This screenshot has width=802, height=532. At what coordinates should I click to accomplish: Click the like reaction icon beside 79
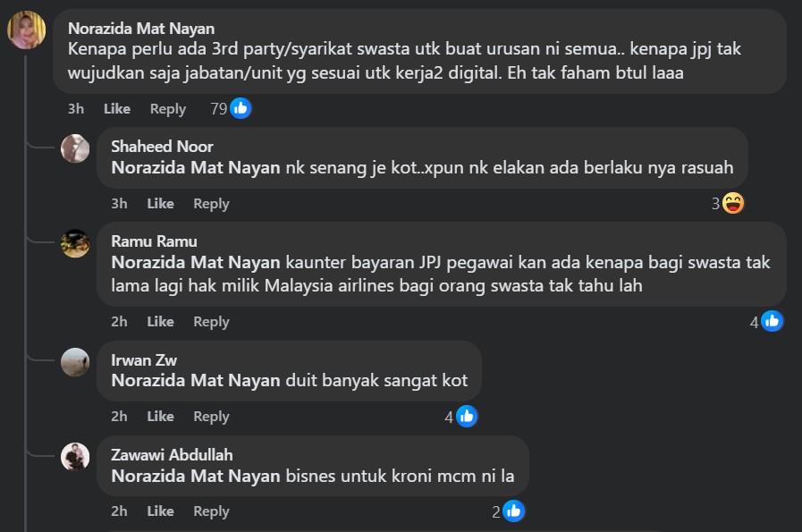click(x=241, y=108)
